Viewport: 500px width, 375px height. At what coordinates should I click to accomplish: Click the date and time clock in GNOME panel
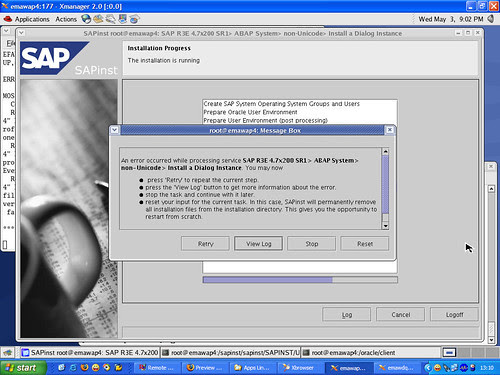[x=451, y=19]
